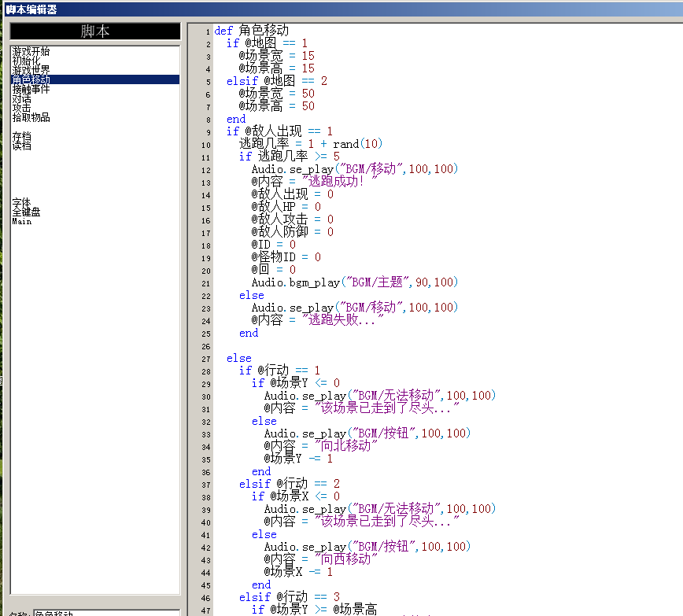Select the 对话 script entry
The height and width of the screenshot is (616, 683).
21,98
